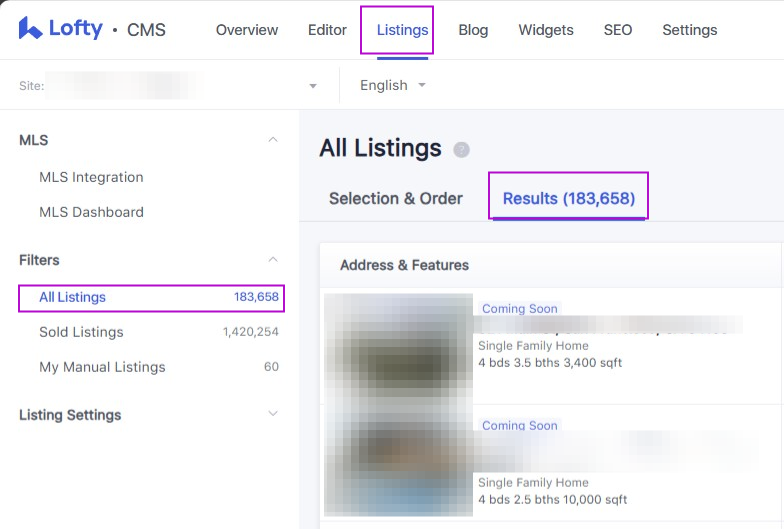Open the English language dropdown
The width and height of the screenshot is (784, 529).
(x=392, y=86)
